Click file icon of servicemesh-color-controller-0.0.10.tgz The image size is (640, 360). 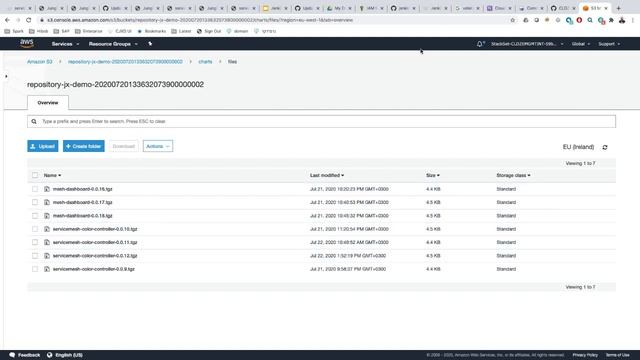coord(47,229)
